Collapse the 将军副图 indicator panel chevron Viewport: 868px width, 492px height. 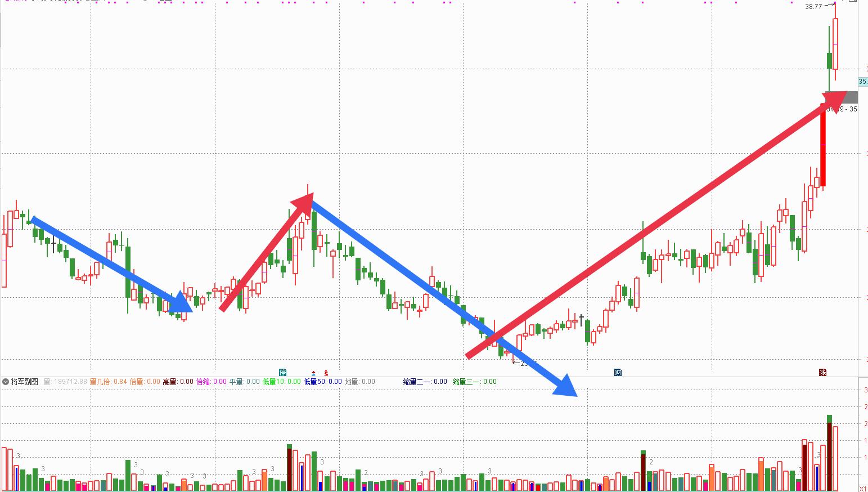click(6, 382)
